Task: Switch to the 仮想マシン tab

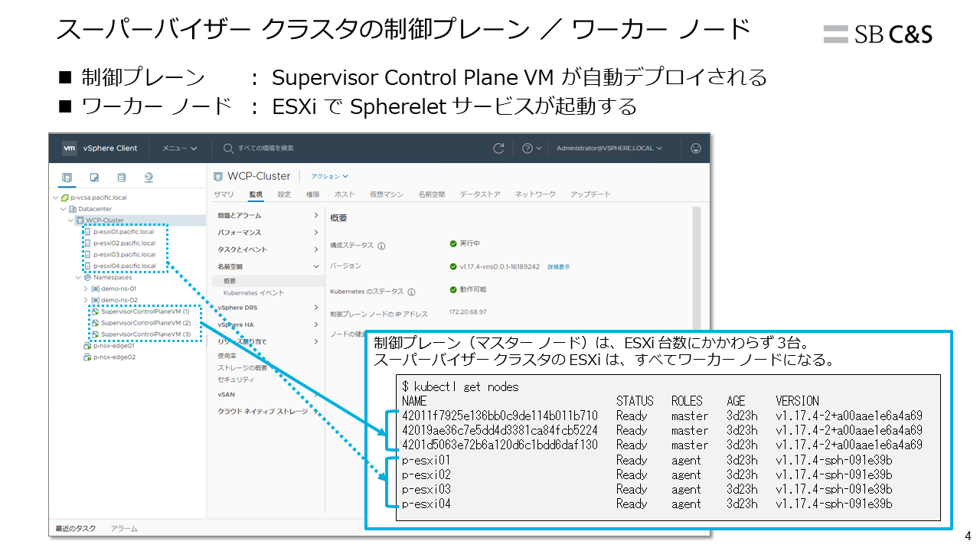Action: [387, 194]
